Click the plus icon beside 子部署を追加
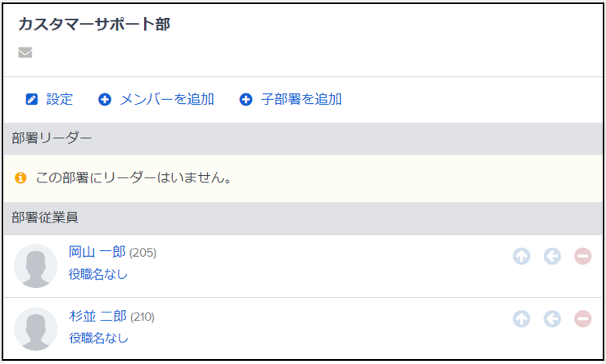The height and width of the screenshot is (364, 606). (x=246, y=100)
